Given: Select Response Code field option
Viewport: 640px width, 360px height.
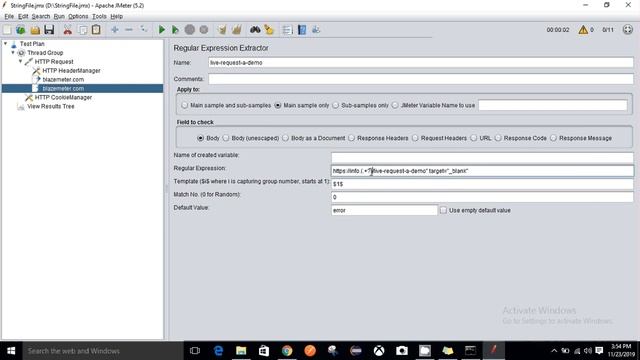Looking at the screenshot, I should pyautogui.click(x=498, y=138).
